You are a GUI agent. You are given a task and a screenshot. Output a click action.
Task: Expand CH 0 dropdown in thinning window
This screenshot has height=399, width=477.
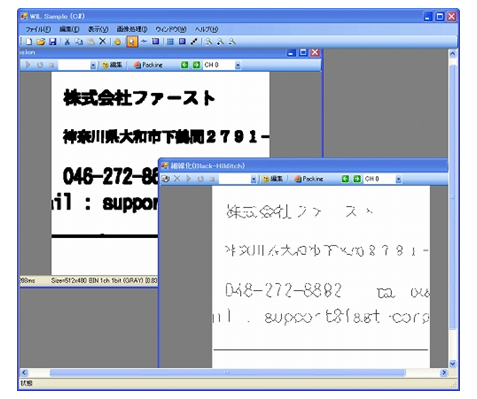pos(398,179)
